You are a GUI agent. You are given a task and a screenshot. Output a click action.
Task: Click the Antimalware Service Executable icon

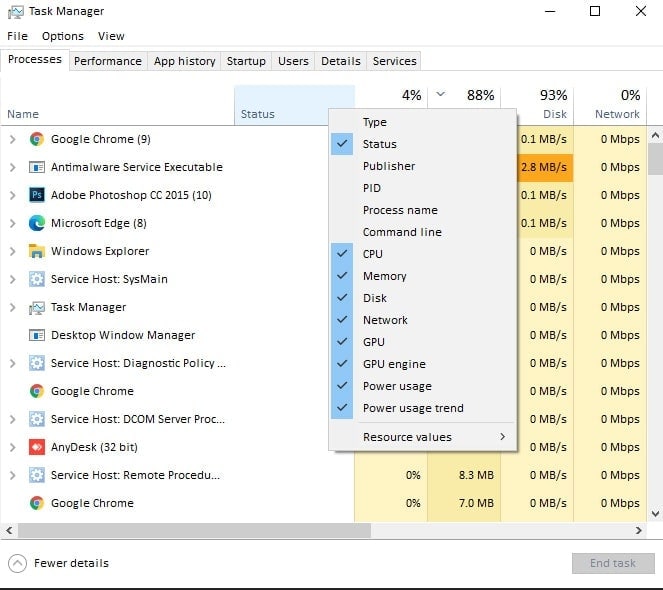click(x=37, y=167)
